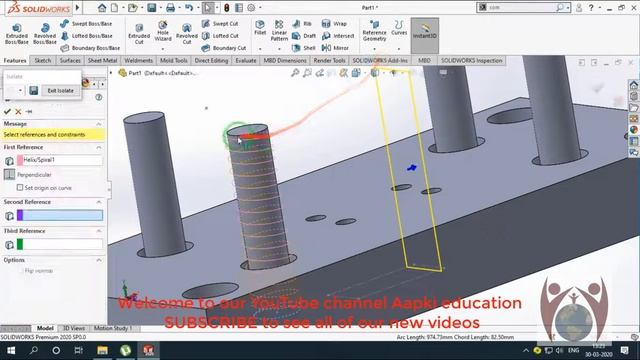Select the Shell tool

click(x=304, y=48)
